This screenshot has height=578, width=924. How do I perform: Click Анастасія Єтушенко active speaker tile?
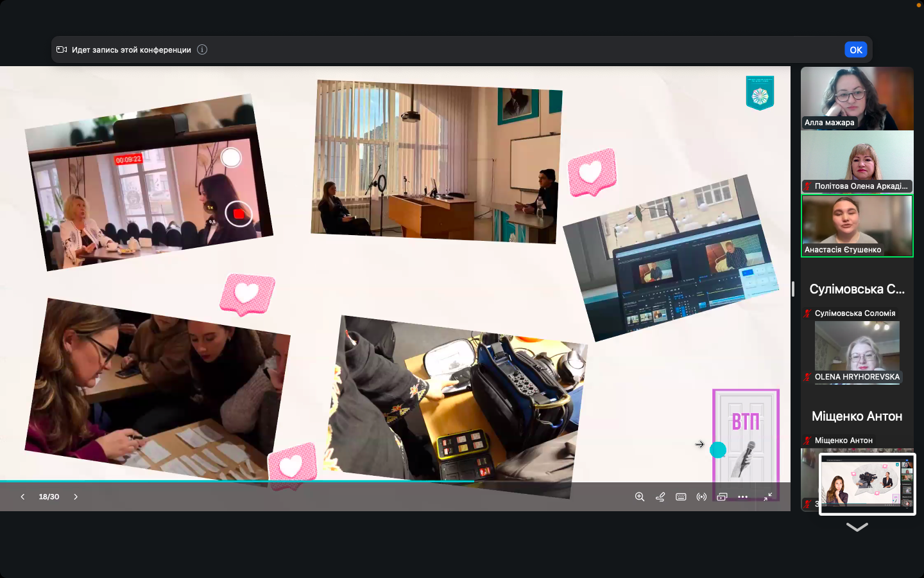click(x=857, y=225)
